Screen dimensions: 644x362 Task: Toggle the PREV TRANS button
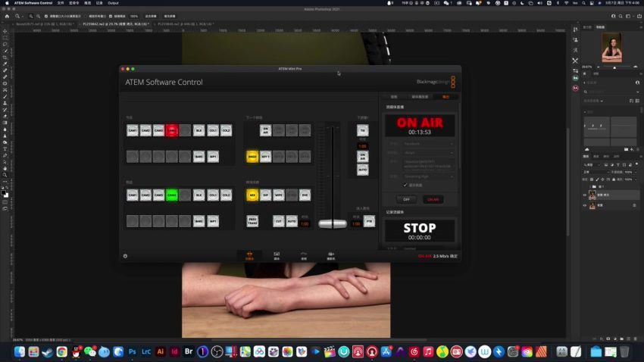(252, 221)
